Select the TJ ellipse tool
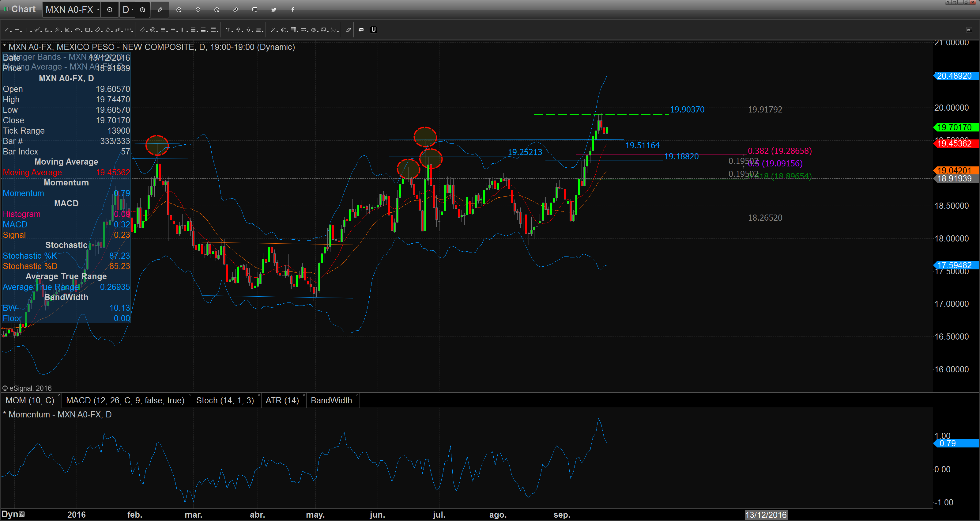 314,30
